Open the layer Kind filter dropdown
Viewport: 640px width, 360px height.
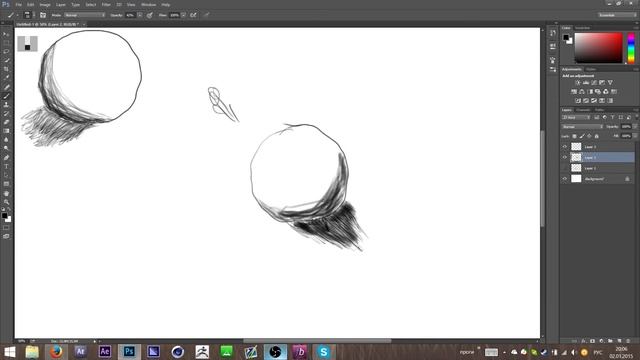(x=576, y=118)
